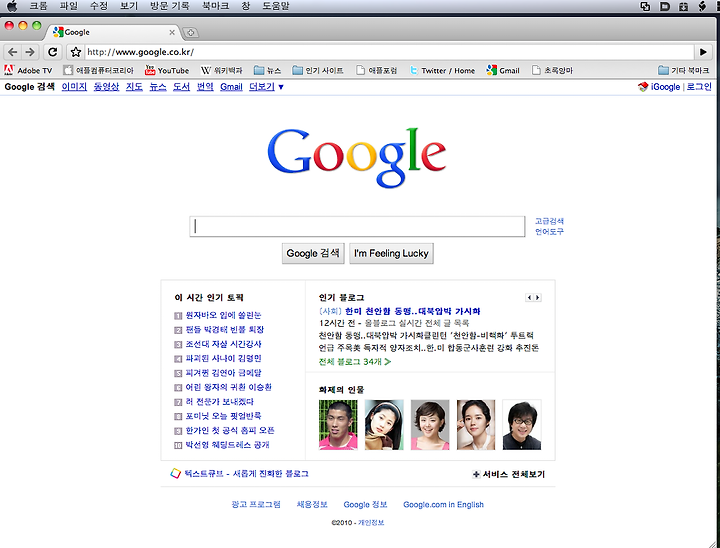
Task: Expand the 뉴스 bookmark folder
Action: pyautogui.click(x=267, y=70)
